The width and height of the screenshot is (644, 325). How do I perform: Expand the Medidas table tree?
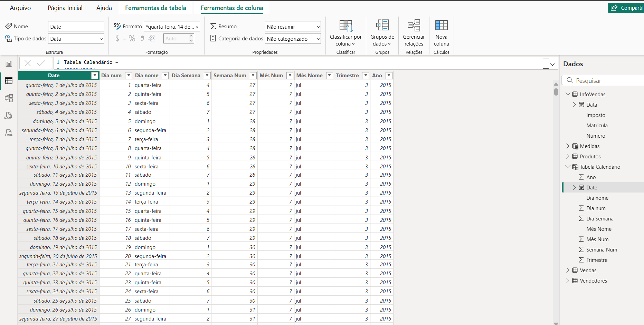pyautogui.click(x=568, y=146)
